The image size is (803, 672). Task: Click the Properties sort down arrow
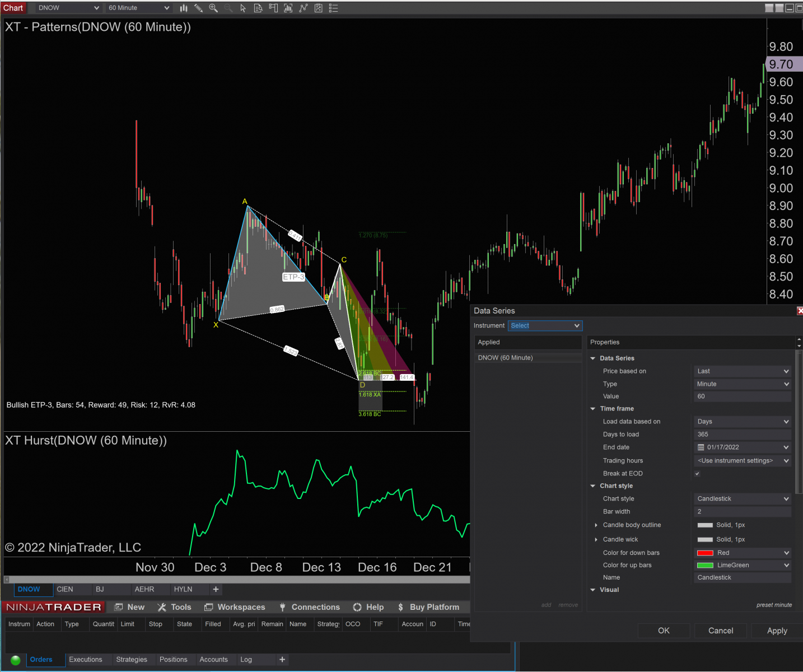click(x=799, y=346)
